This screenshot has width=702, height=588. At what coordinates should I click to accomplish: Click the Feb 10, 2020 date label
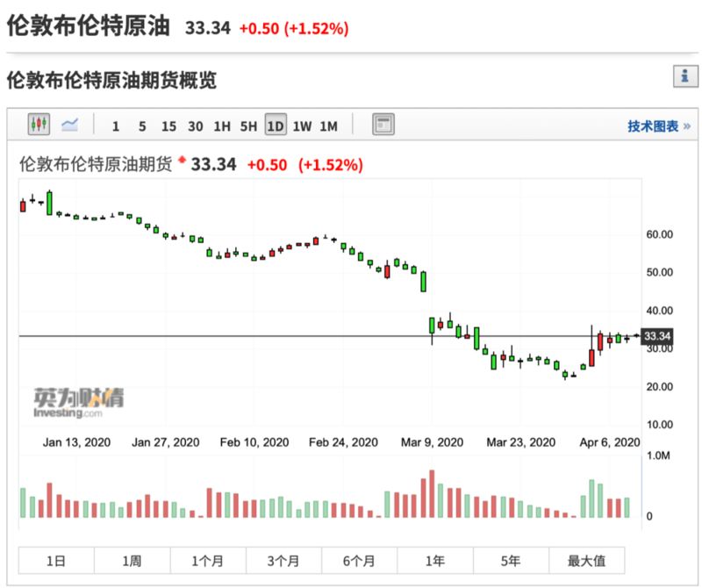(x=254, y=442)
